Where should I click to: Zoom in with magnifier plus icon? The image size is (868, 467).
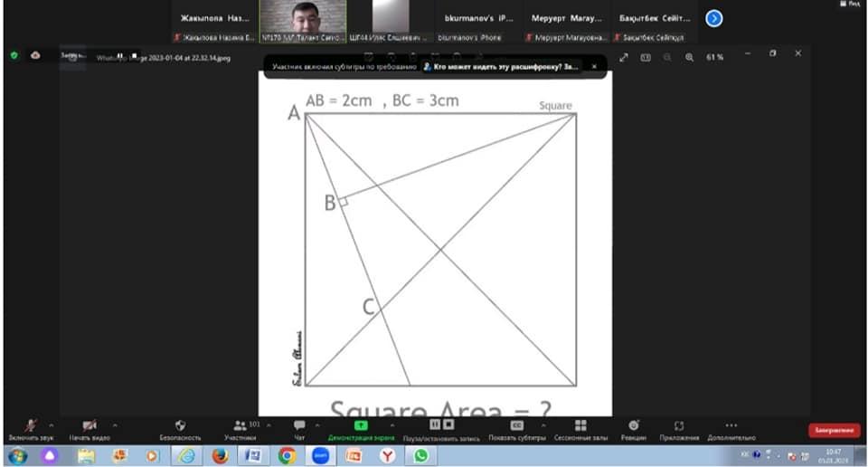tap(689, 56)
